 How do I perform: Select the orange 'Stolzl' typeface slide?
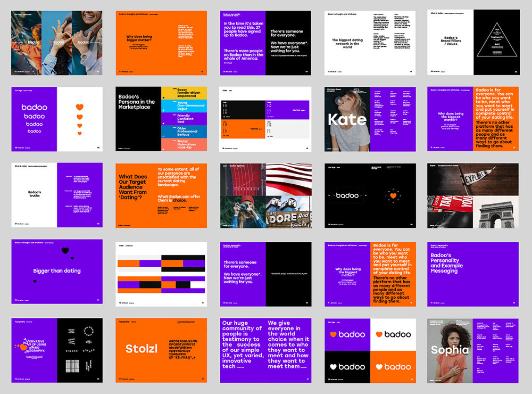point(161,350)
